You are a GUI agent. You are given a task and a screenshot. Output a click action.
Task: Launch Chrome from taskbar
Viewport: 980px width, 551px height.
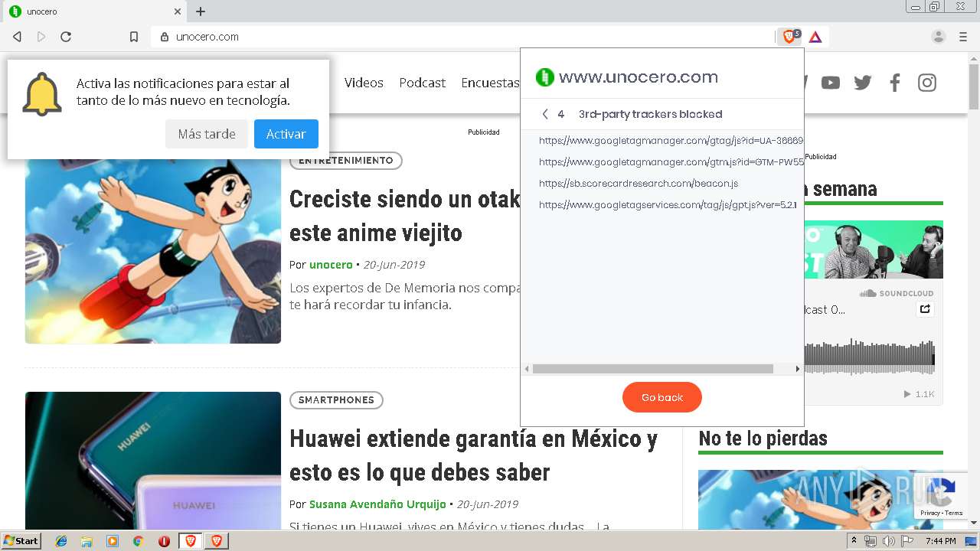coord(138,541)
